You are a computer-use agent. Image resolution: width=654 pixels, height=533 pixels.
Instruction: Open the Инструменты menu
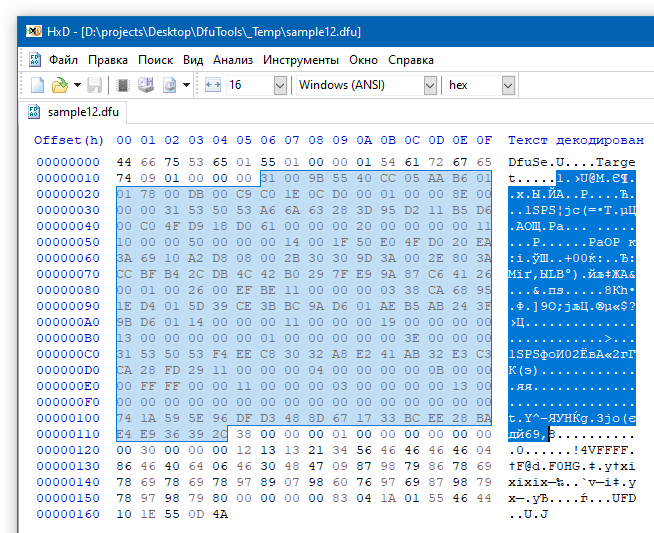coord(301,60)
